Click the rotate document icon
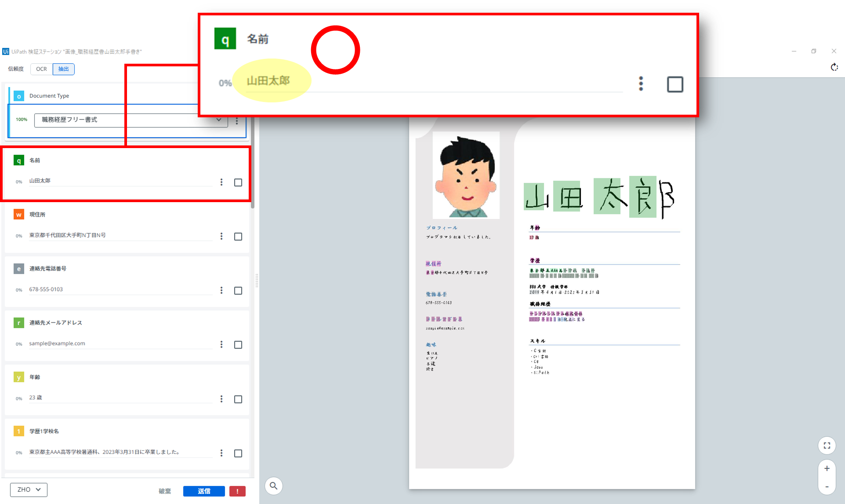Screen dimensions: 845x504 click(834, 67)
